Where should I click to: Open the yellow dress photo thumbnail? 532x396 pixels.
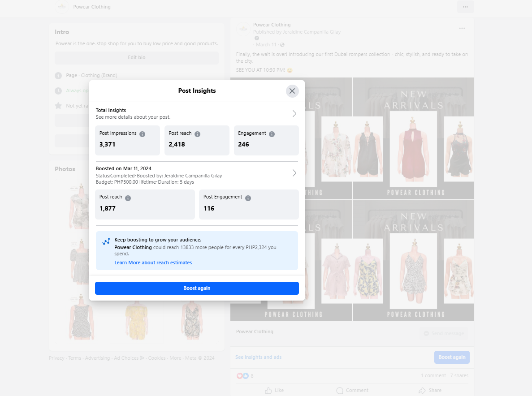click(x=136, y=317)
